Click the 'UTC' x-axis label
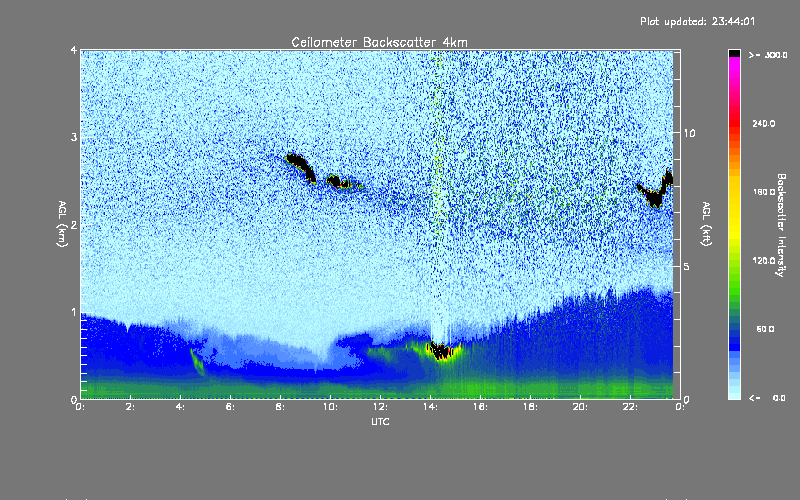The width and height of the screenshot is (800, 500). tap(380, 421)
